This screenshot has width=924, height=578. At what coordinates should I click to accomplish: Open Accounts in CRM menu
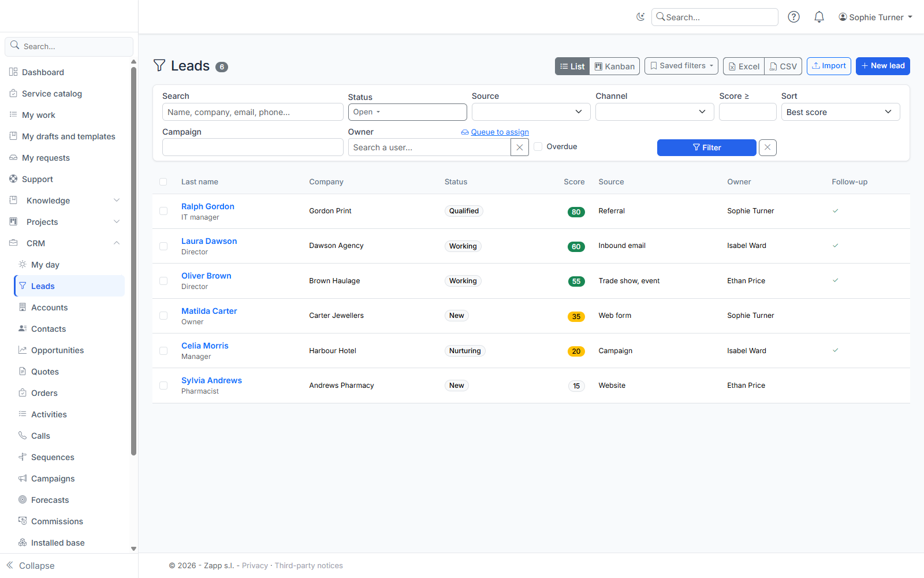pos(69,307)
